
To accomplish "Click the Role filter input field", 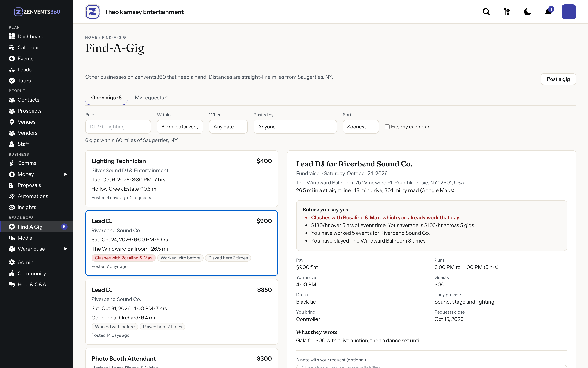I will click(x=118, y=127).
